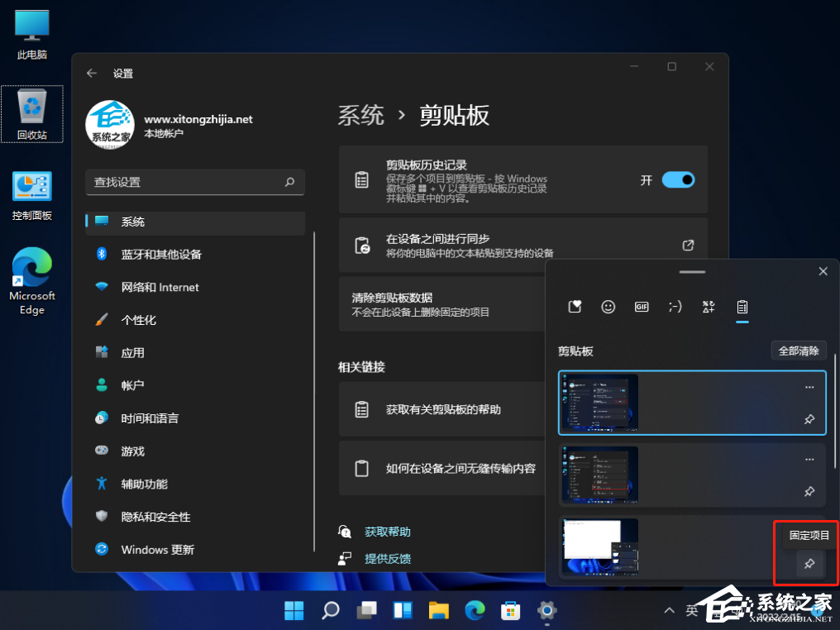Open sync across devices external link icon
This screenshot has height=630, width=840.
(x=688, y=246)
